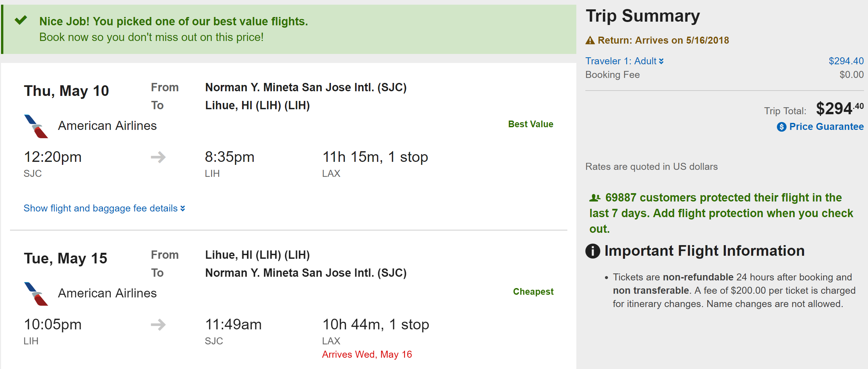This screenshot has height=369, width=868.
Task: Click the American Airlines logo for May 15 flight
Action: pyautogui.click(x=36, y=294)
